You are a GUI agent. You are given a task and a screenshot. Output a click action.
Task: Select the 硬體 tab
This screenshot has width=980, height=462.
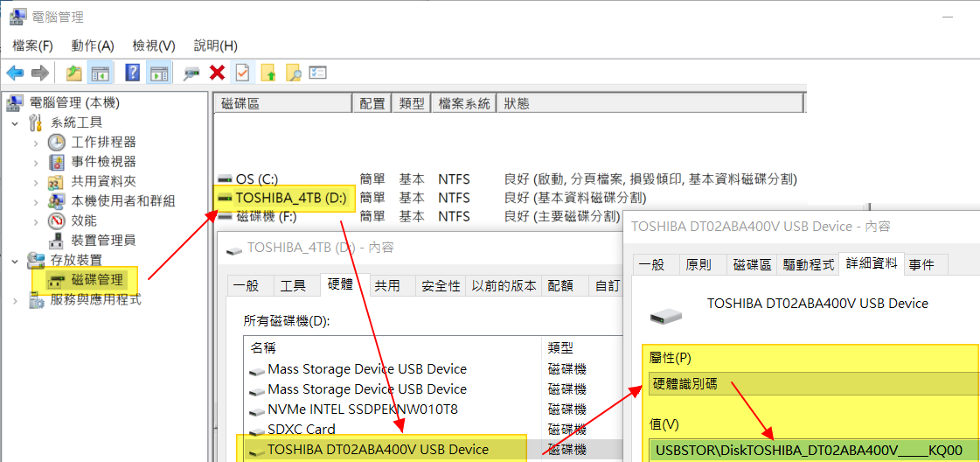tap(344, 284)
